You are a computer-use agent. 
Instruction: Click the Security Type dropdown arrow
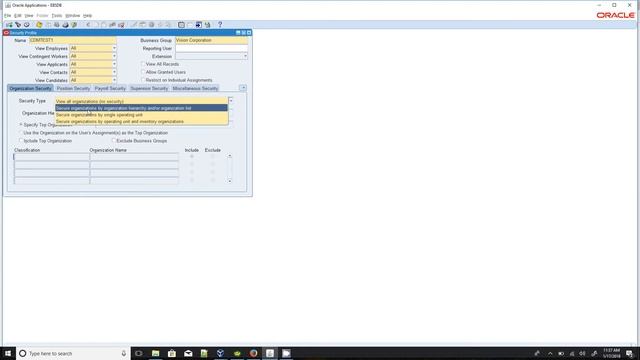[x=231, y=101]
